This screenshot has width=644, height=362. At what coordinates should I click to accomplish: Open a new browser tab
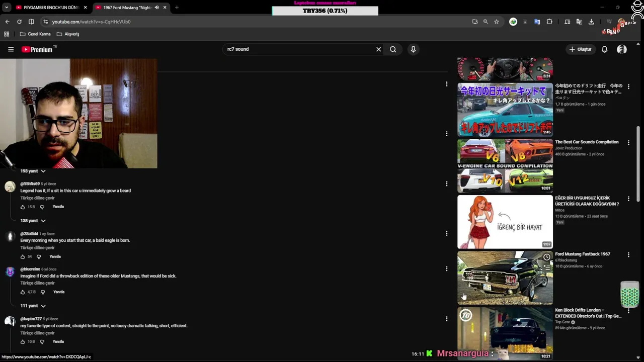point(177,8)
